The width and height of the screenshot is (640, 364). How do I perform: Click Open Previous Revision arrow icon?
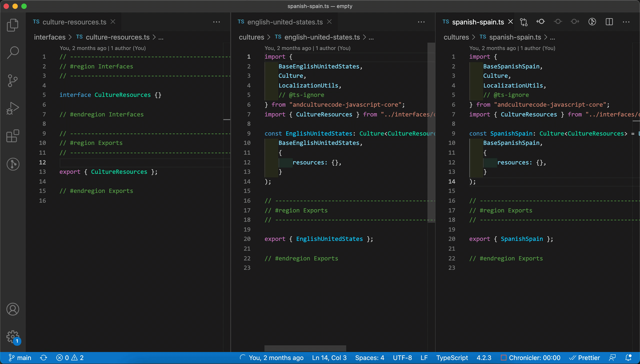tap(540, 22)
